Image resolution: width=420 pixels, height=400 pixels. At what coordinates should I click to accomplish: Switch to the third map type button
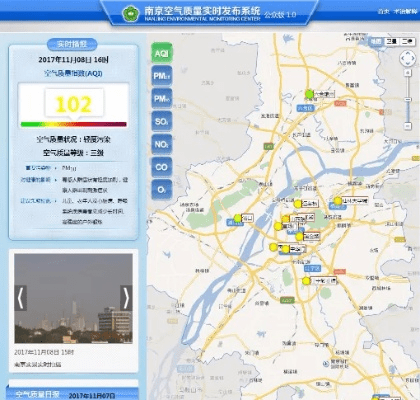407,41
